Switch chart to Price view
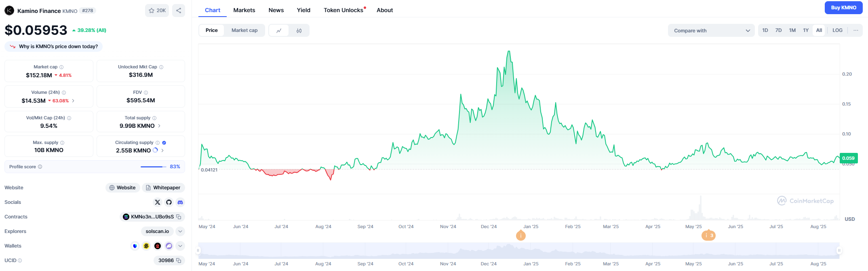Screen dimensions: 868x271 click(x=212, y=30)
